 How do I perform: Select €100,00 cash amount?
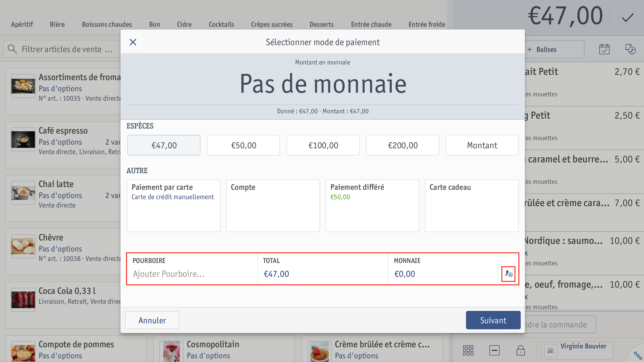click(323, 145)
